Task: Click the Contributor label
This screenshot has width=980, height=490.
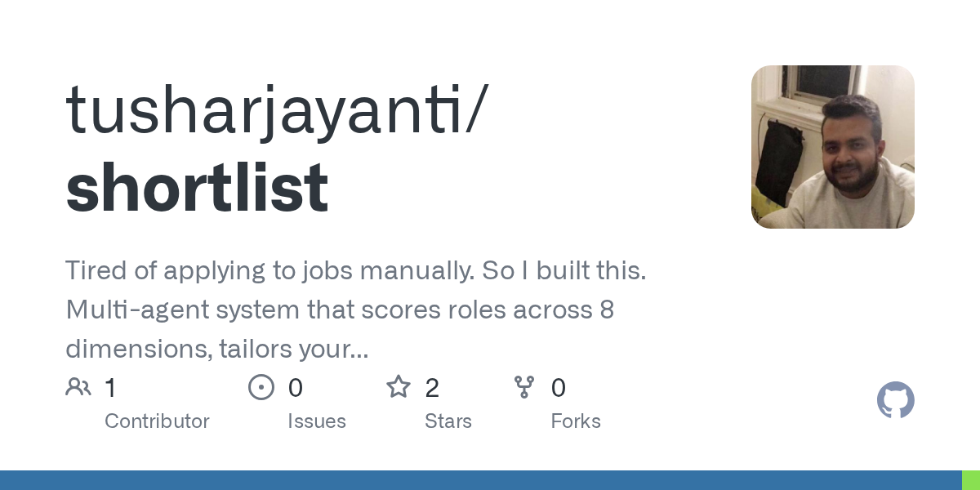Action: pyautogui.click(x=157, y=421)
